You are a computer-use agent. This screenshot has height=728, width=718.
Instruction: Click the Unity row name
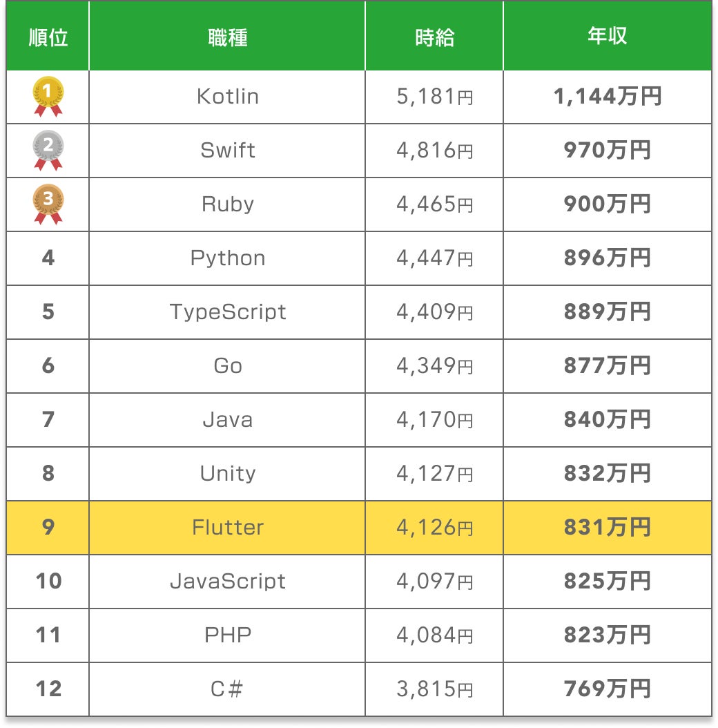pyautogui.click(x=227, y=474)
